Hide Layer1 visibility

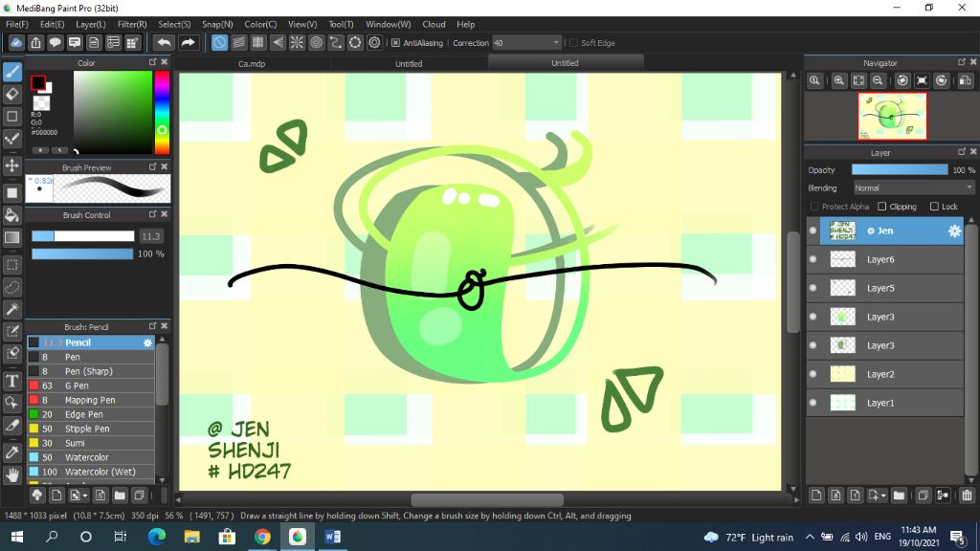point(813,403)
